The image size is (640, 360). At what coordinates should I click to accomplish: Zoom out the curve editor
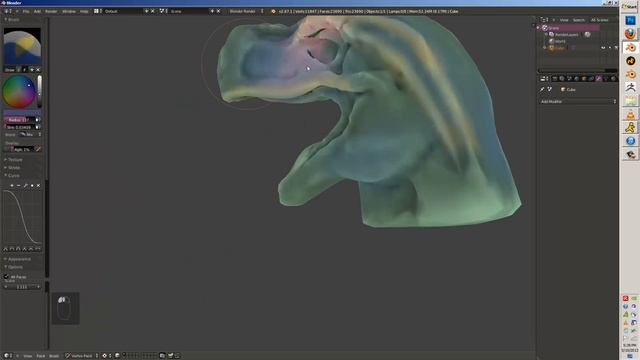point(18,186)
